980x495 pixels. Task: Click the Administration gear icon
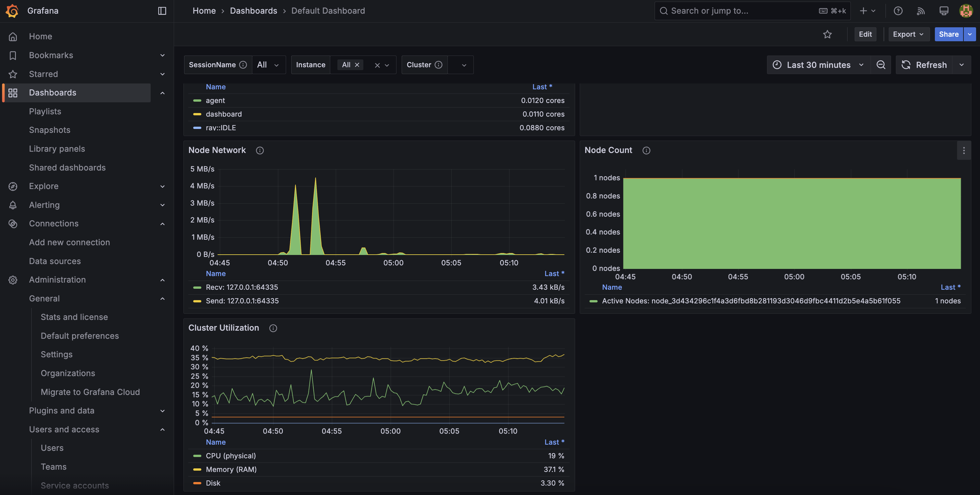13,280
